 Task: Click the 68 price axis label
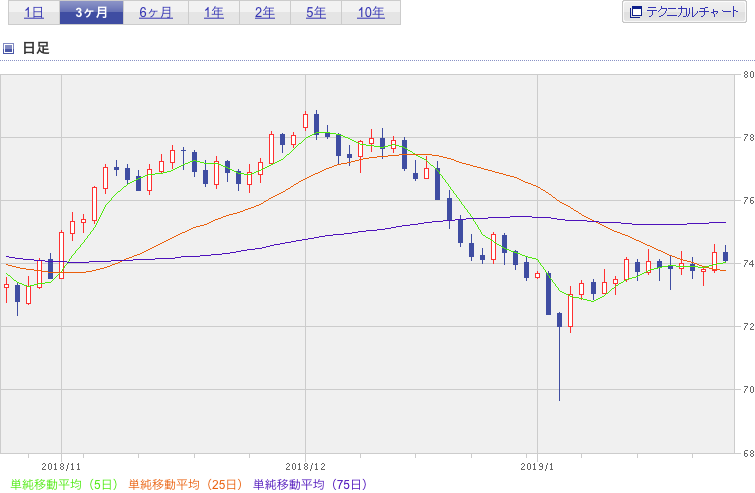[x=748, y=453]
